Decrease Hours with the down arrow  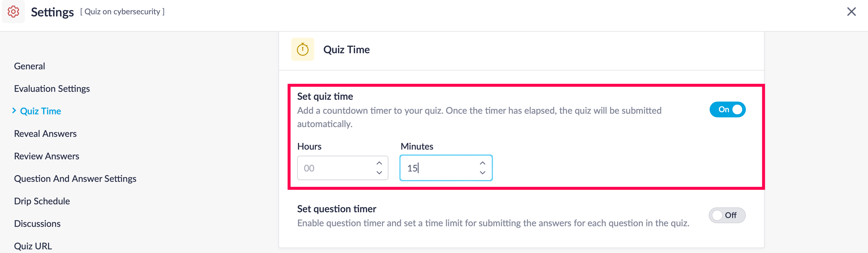pos(379,173)
